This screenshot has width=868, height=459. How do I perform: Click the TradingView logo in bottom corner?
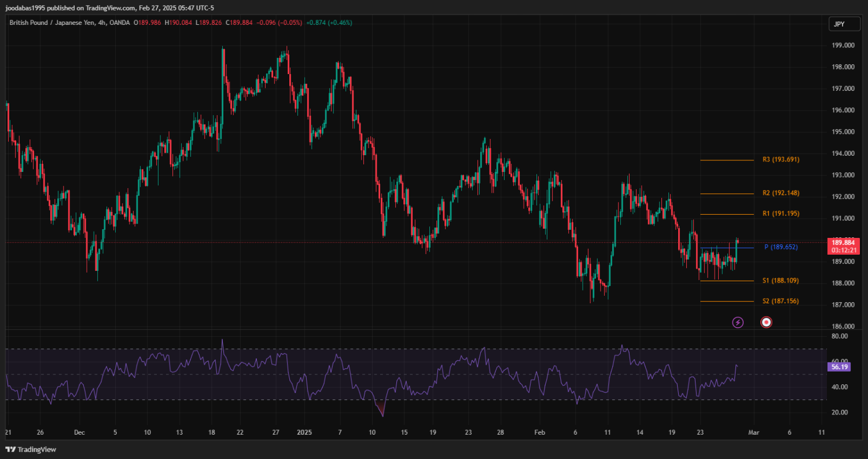(x=31, y=449)
